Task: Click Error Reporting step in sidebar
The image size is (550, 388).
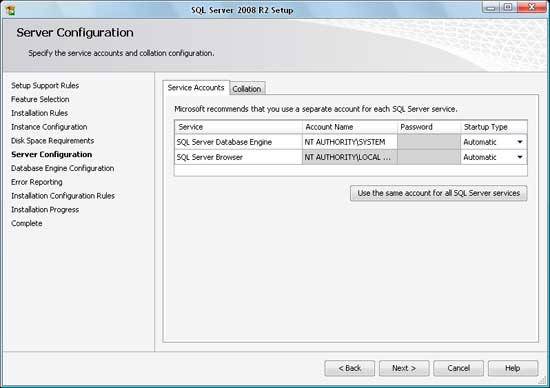Action: coord(37,182)
